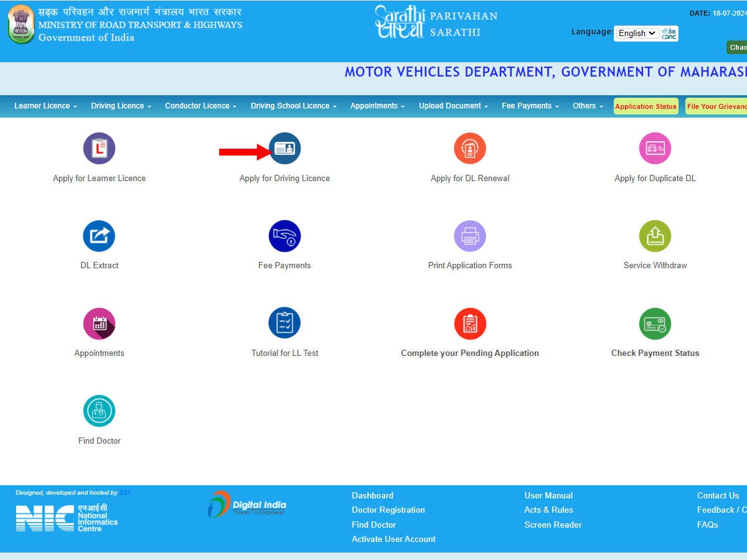Open the Apply for Driving Licence icon
The height and width of the screenshot is (560, 747).
[284, 148]
